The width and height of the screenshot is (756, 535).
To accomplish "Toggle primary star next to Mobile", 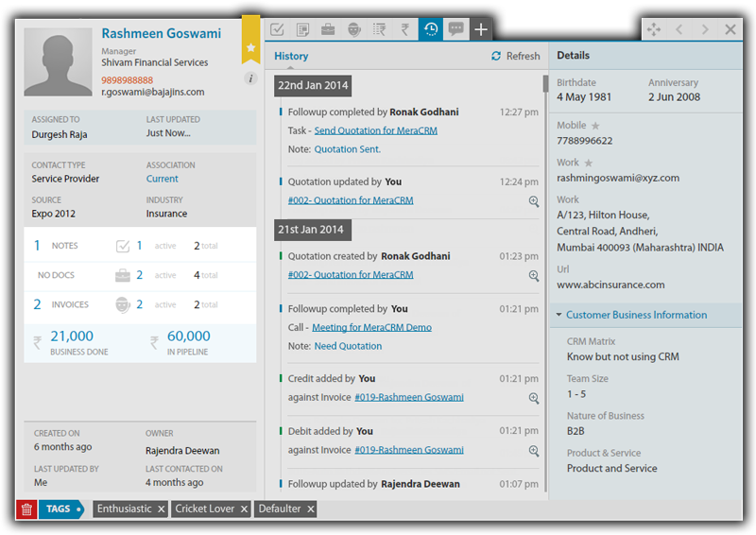I will [595, 126].
